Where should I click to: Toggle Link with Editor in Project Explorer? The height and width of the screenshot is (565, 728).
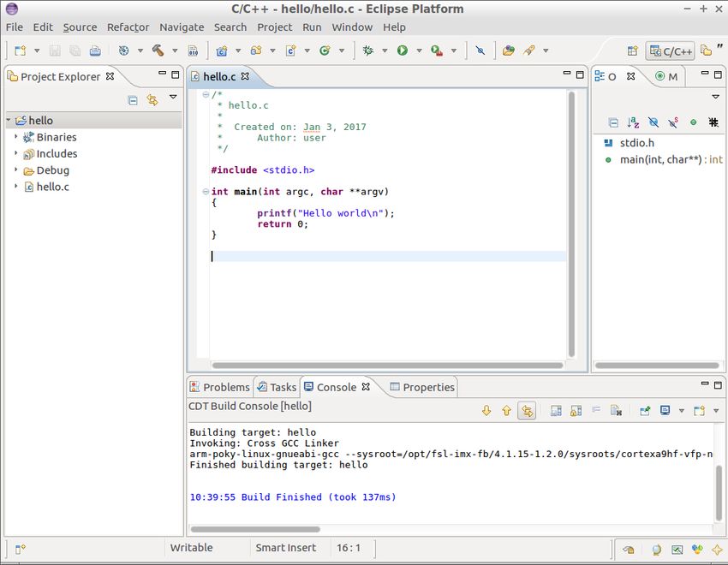[x=152, y=100]
